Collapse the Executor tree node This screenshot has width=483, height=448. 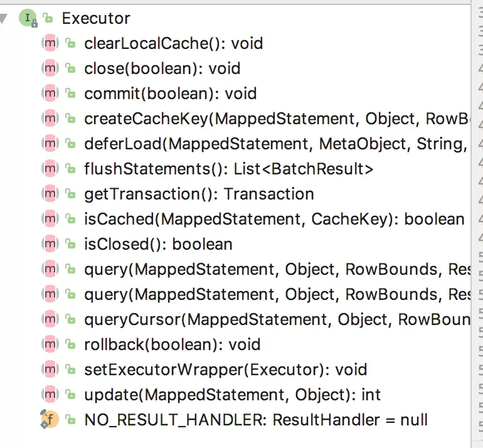(4, 19)
